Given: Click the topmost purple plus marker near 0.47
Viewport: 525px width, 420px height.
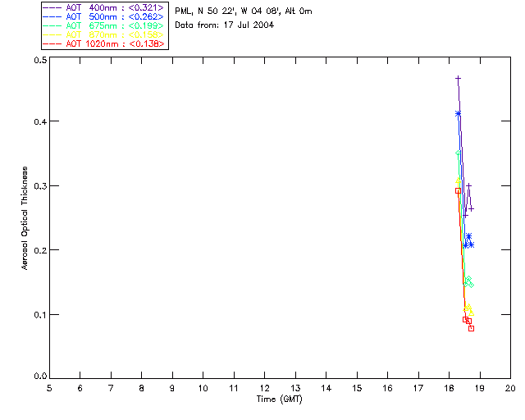Looking at the screenshot, I should pyautogui.click(x=458, y=78).
